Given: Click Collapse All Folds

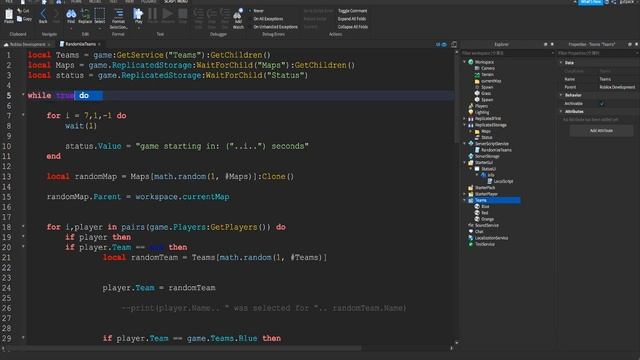Looking at the screenshot, I should click(353, 27).
